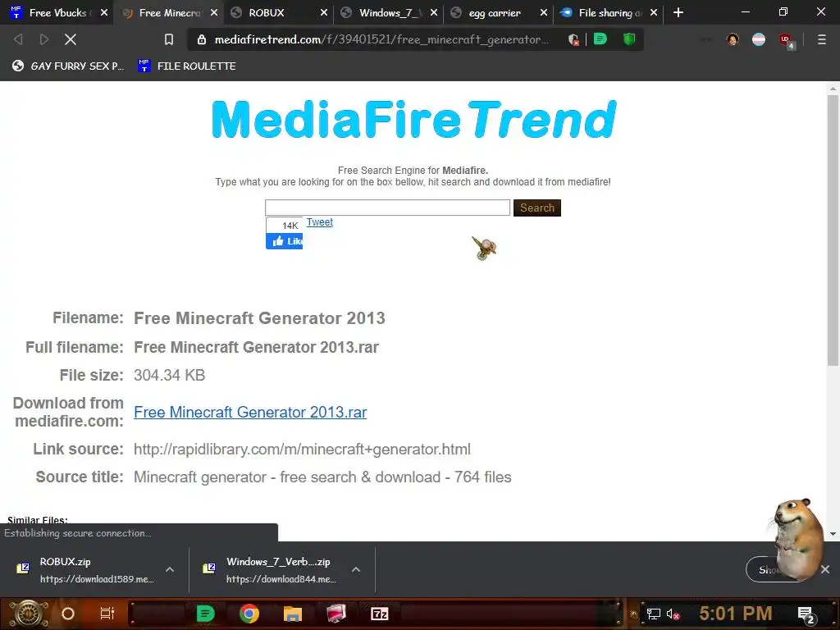Open the 7-Zip app on taskbar
This screenshot has height=630, width=840.
click(x=379, y=614)
